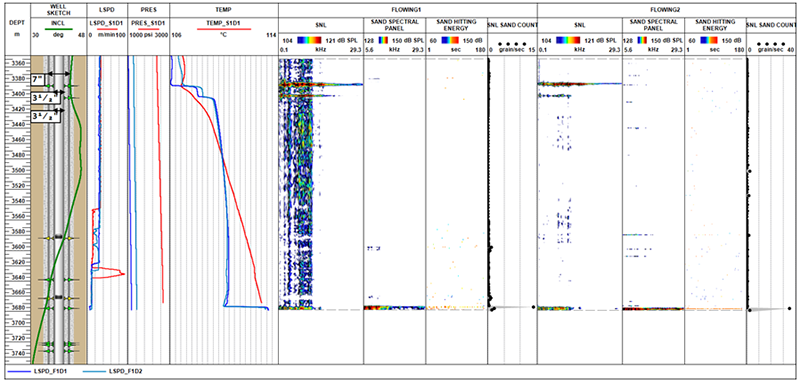Select the FLOWING2 group header
800x383 pixels.
[x=666, y=9]
